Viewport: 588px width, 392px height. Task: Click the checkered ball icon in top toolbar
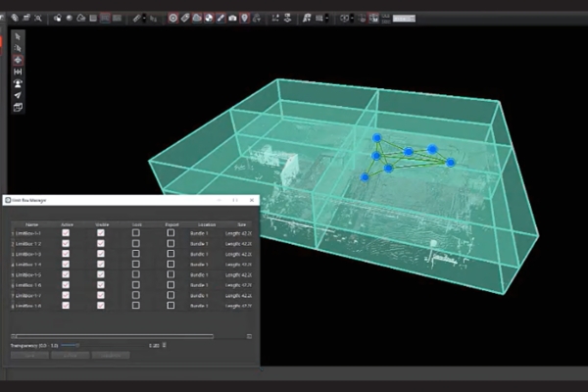point(209,18)
